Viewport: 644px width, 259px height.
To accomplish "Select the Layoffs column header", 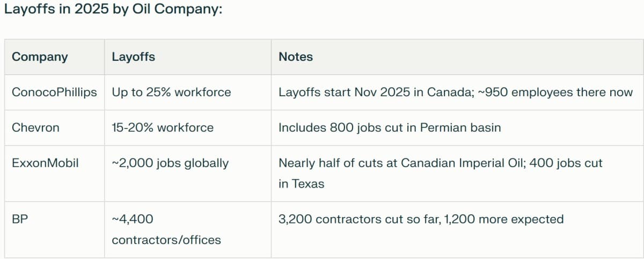I will 133,57.
